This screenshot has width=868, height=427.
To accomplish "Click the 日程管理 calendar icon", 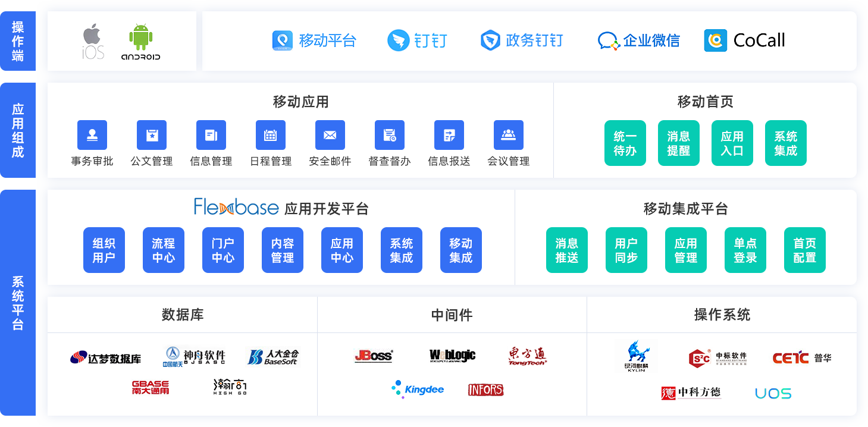I will [271, 135].
